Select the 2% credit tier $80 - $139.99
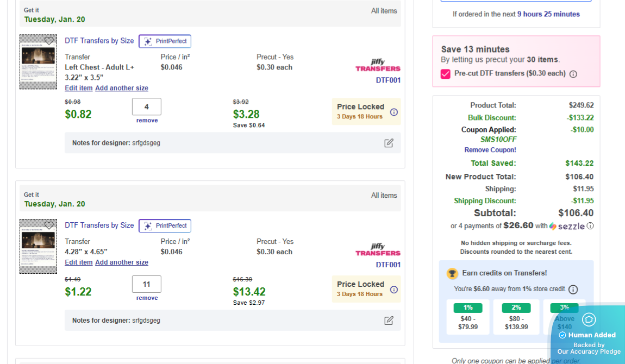This screenshot has height=364, width=625. (516, 317)
